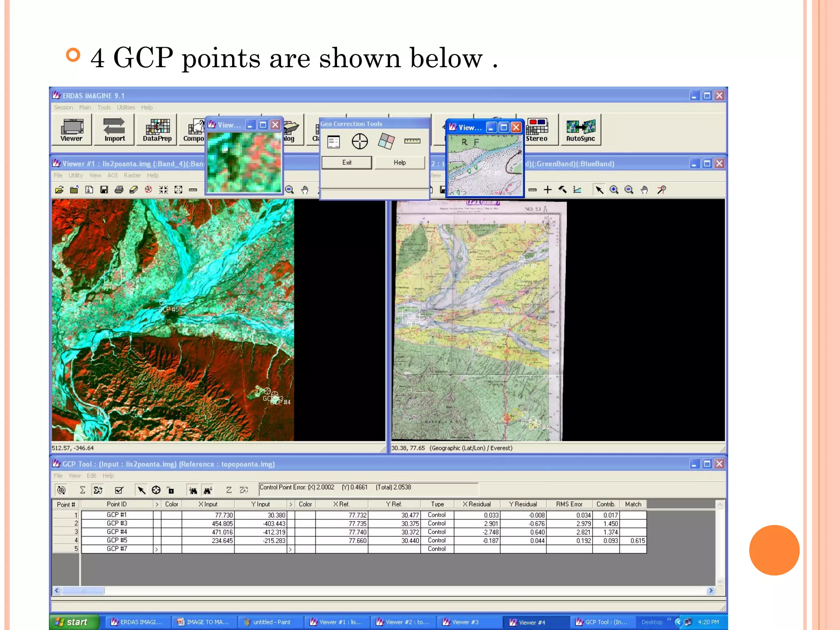Select the pan hand tool in Viewer #2
The width and height of the screenshot is (840, 630).
[644, 189]
